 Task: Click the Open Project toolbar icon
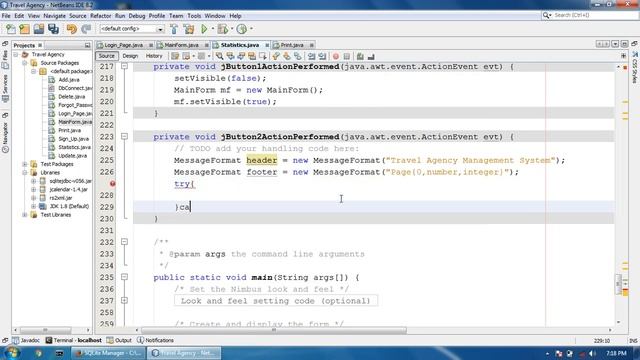[x=39, y=29]
